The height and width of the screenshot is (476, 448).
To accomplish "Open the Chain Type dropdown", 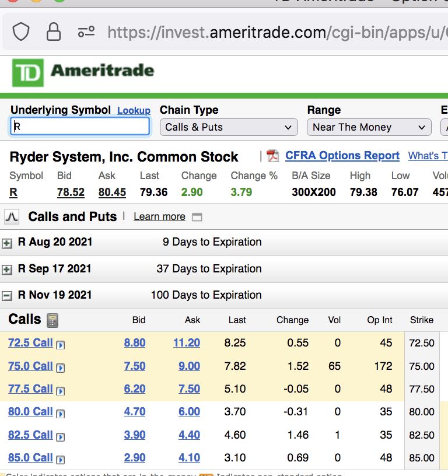I will tap(228, 127).
